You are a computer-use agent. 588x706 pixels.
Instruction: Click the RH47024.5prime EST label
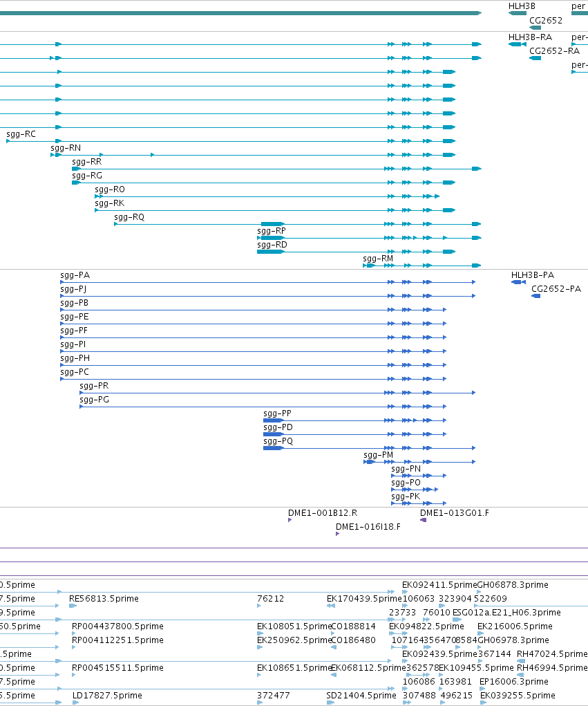552,653
